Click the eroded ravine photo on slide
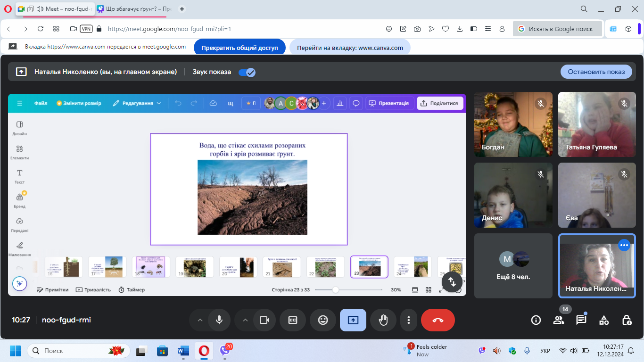 [252, 197]
